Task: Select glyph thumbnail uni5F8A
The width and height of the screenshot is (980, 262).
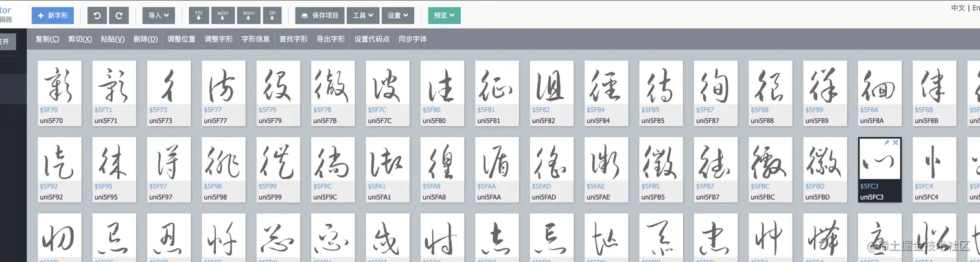Action: (x=880, y=93)
